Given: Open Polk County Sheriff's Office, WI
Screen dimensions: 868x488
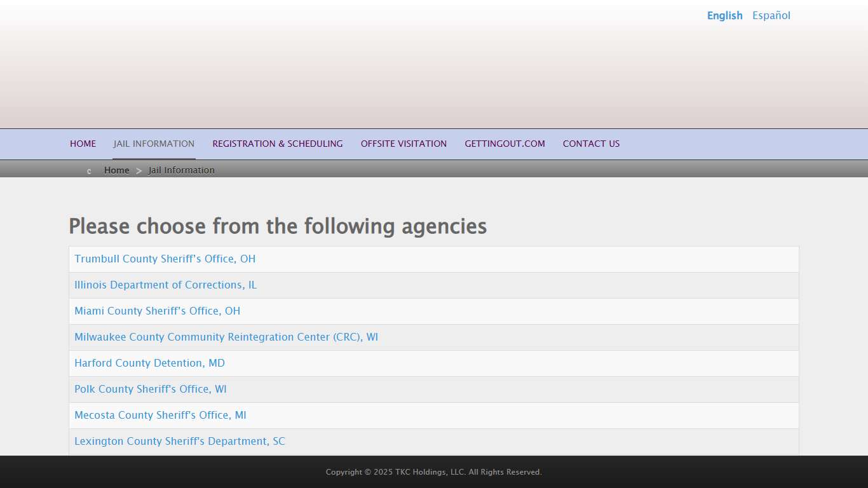Looking at the screenshot, I should [150, 390].
